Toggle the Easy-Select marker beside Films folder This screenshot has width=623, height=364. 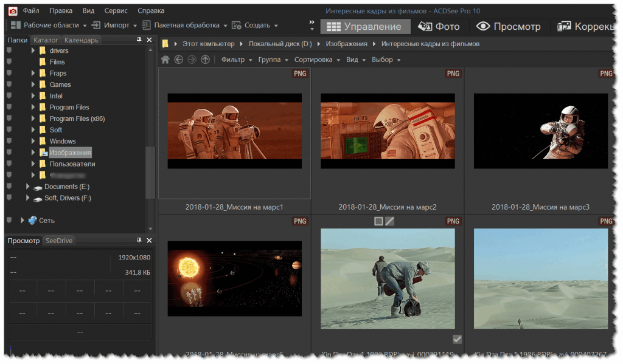pos(9,62)
